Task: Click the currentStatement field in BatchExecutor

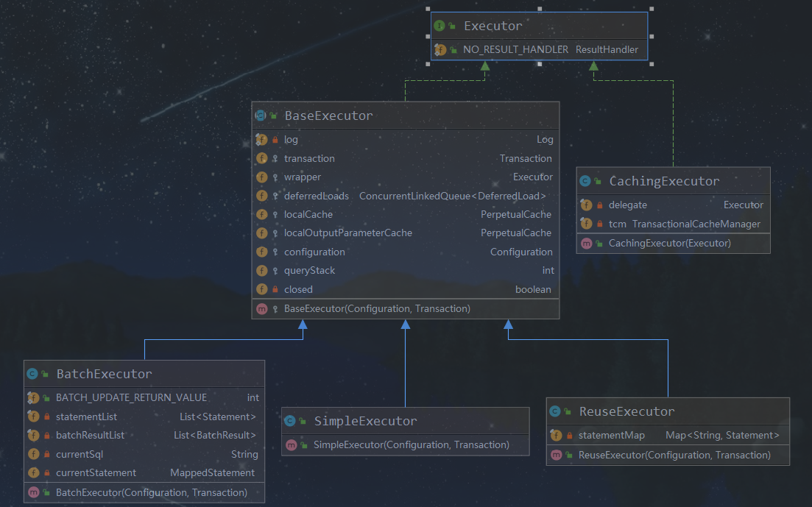Action: pos(96,472)
